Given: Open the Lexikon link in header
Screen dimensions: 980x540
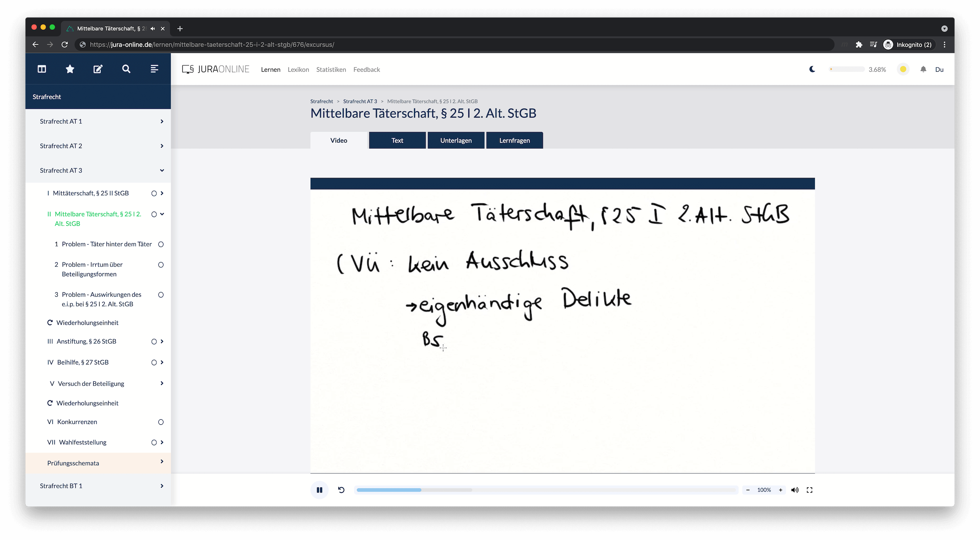Looking at the screenshot, I should tap(298, 69).
